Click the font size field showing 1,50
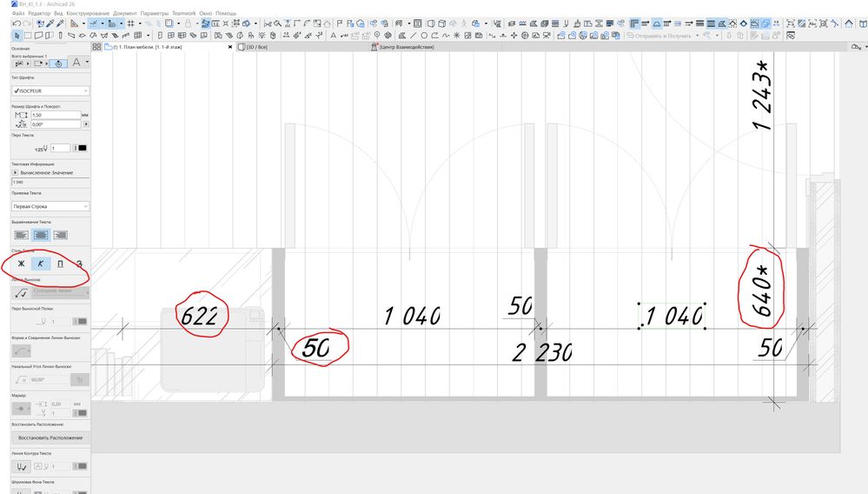Screen dimensions: 868x494 click(x=56, y=115)
